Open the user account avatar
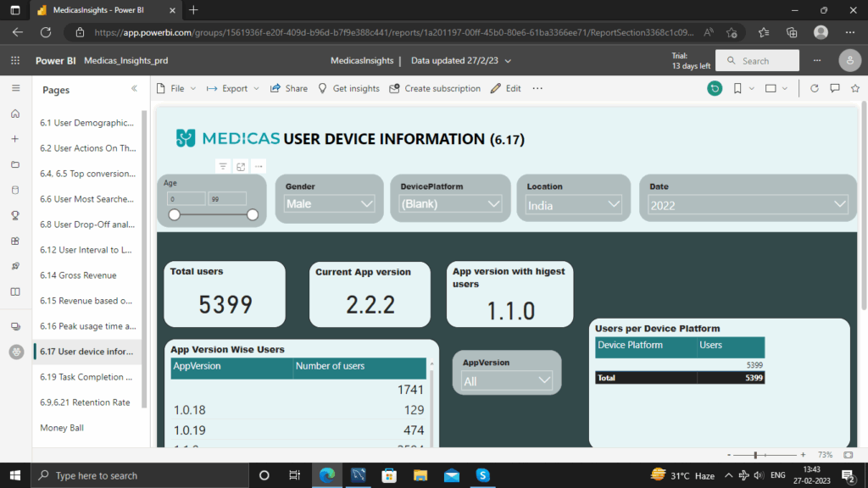 coord(849,60)
